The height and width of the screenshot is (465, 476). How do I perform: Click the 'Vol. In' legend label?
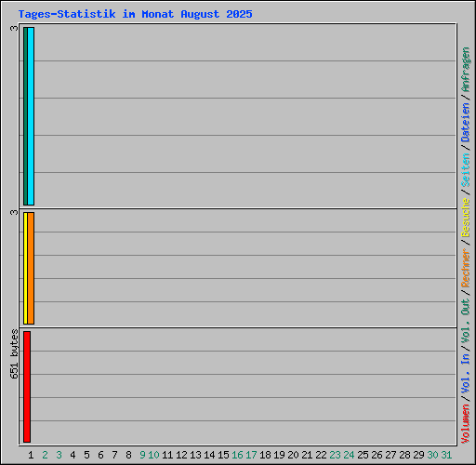pyautogui.click(x=465, y=373)
